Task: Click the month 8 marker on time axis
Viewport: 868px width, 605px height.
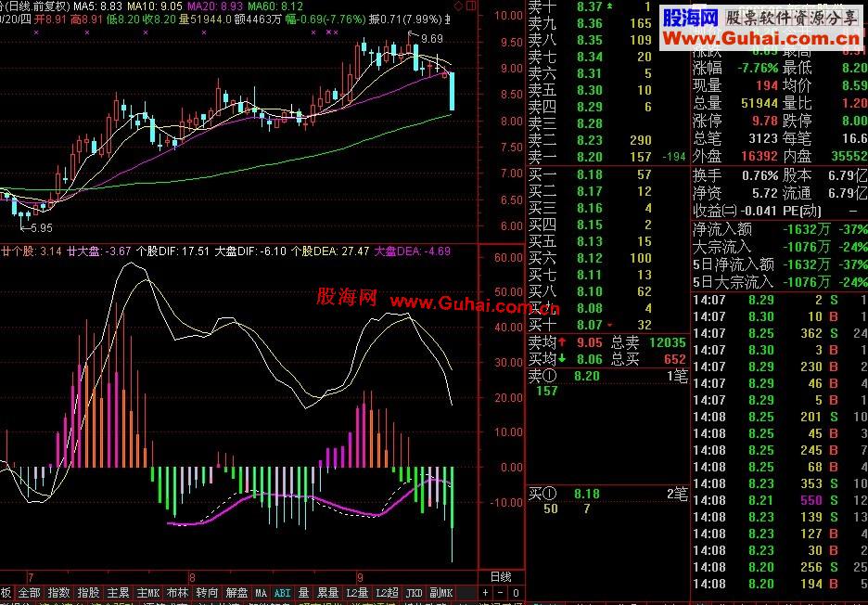Action: pos(192,577)
